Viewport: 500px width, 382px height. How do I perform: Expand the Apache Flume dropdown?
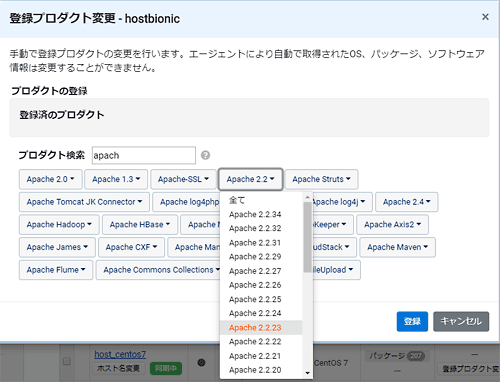click(56, 270)
